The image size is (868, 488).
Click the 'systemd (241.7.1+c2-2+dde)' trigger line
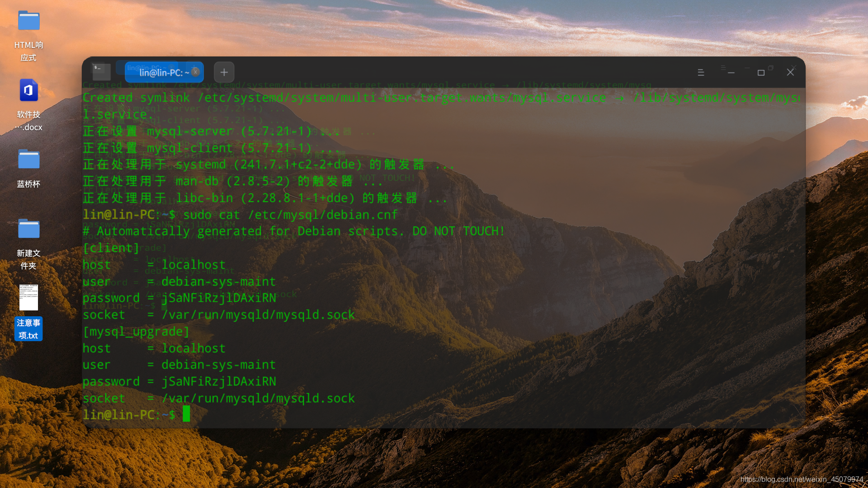tap(269, 164)
